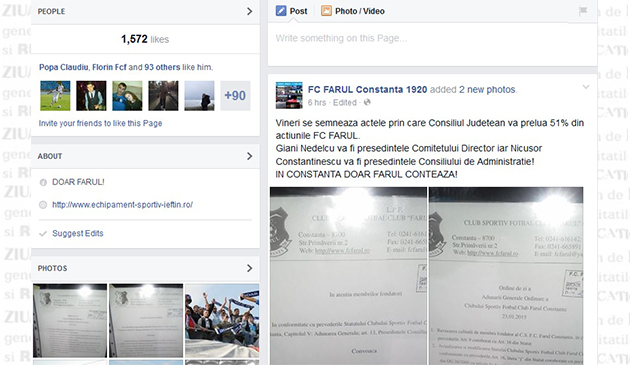
Task: Open post options dropdown chevron
Action: 586,87
